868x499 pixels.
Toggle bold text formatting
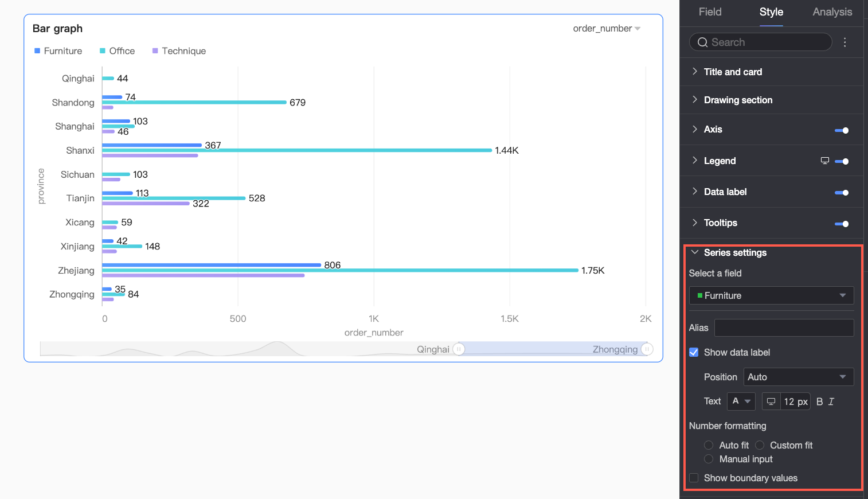(820, 401)
